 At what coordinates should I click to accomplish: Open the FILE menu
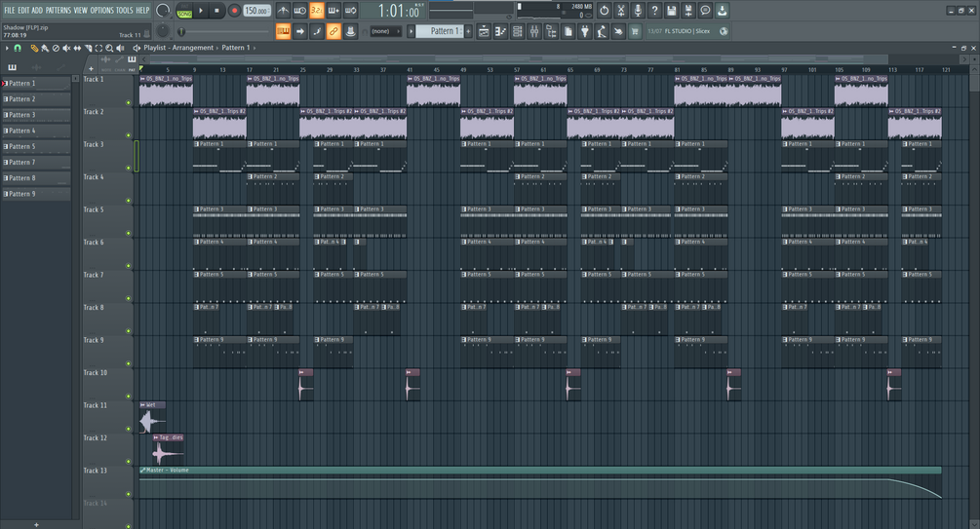[x=10, y=10]
